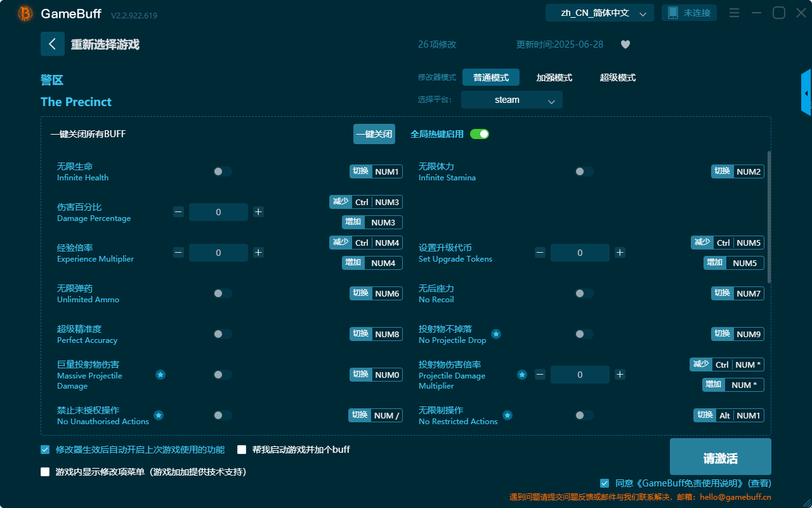The image size is (812, 508).
Task: Switch to 超级模式 mode tab
Action: coord(617,77)
